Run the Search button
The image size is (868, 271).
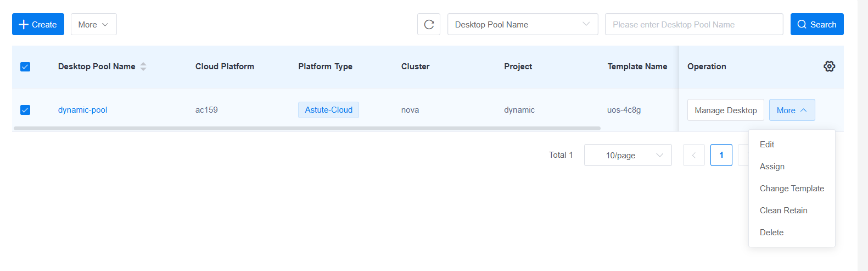click(816, 24)
